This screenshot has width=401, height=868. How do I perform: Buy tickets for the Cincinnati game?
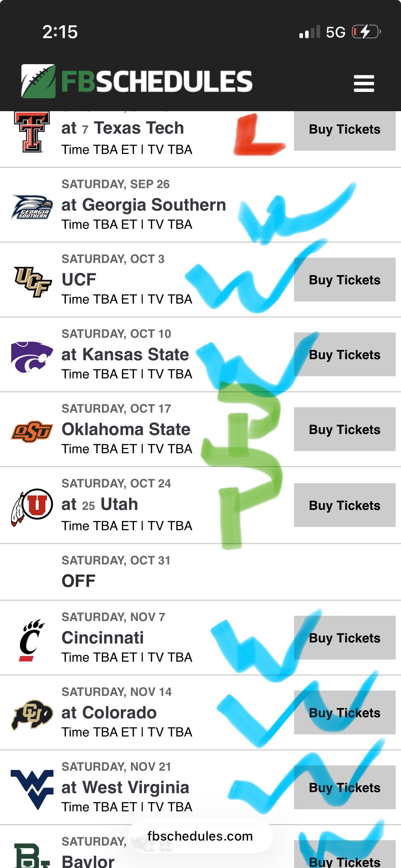point(344,638)
